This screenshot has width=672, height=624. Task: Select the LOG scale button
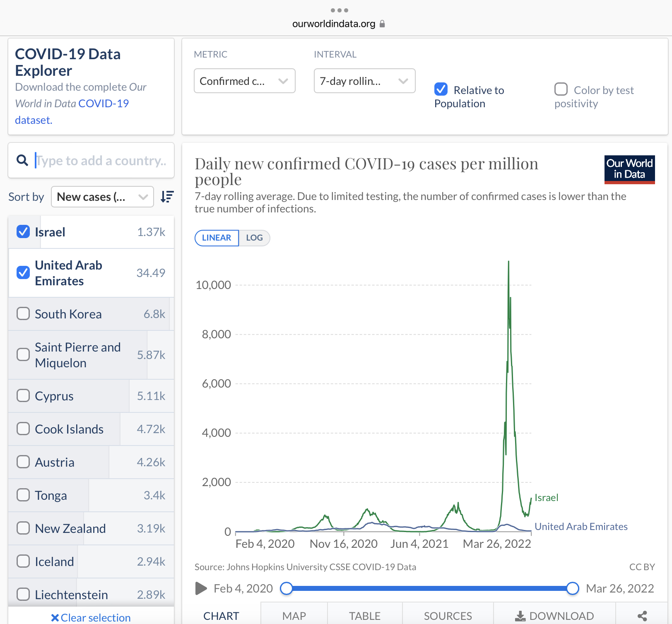[254, 238]
